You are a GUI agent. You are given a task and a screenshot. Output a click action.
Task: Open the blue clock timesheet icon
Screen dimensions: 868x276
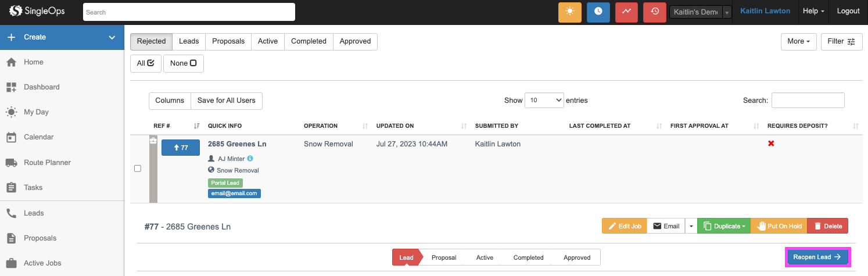(x=598, y=12)
